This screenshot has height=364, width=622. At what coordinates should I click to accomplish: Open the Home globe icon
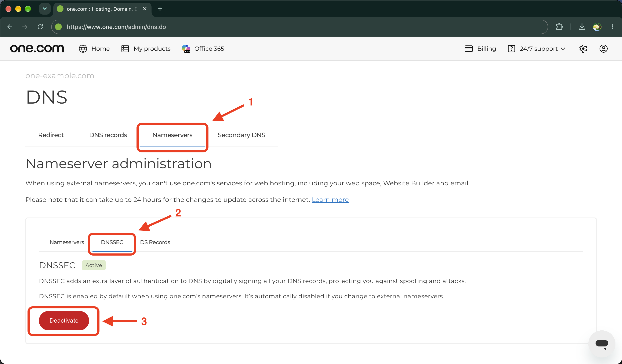tap(83, 49)
